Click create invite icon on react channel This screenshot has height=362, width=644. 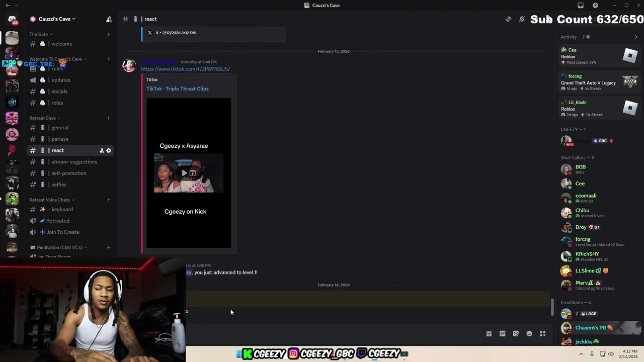102,150
